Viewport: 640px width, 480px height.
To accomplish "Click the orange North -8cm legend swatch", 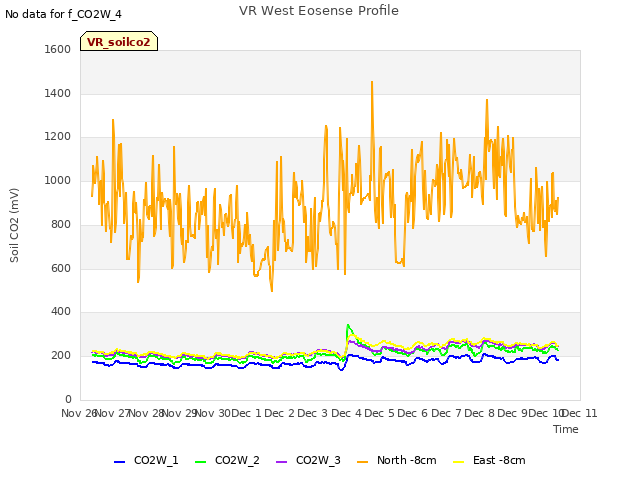I will (x=362, y=462).
